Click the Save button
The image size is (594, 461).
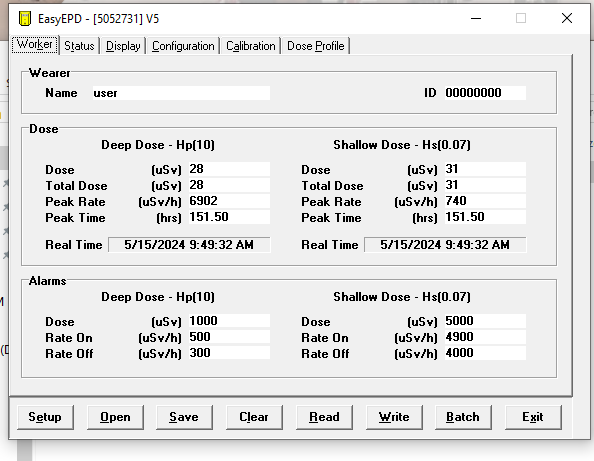(x=184, y=417)
